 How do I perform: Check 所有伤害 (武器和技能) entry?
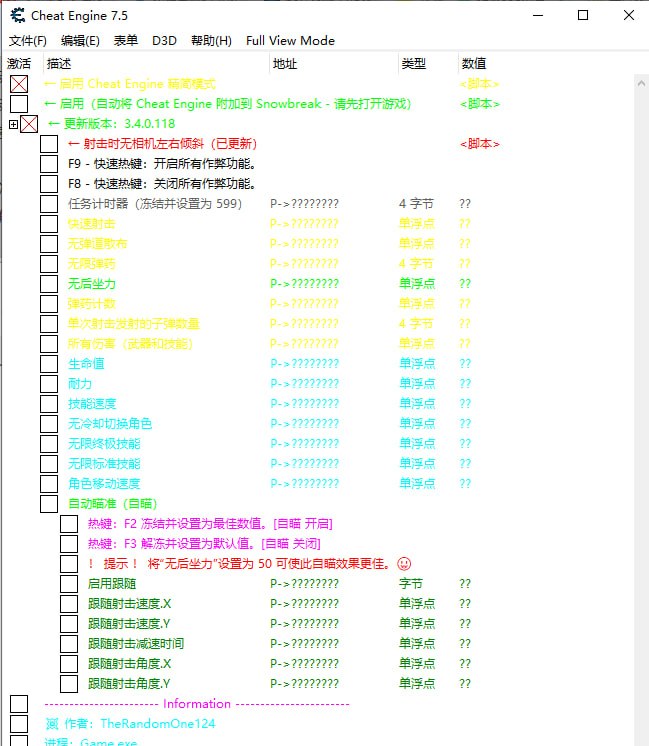coord(49,344)
